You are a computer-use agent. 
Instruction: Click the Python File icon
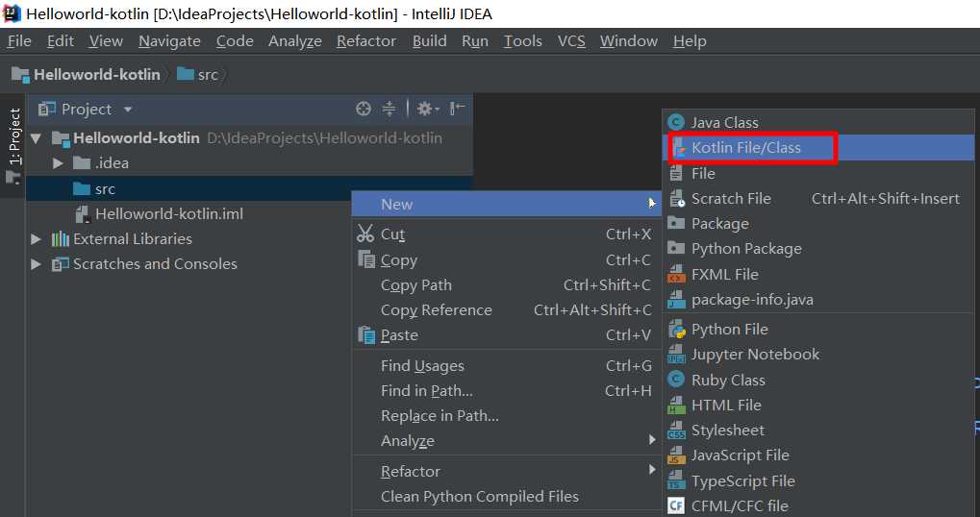pos(676,329)
